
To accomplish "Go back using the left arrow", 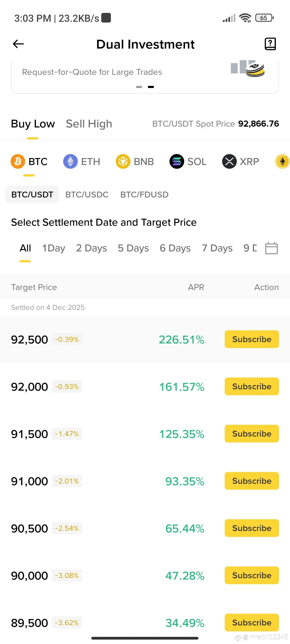I will [x=18, y=44].
